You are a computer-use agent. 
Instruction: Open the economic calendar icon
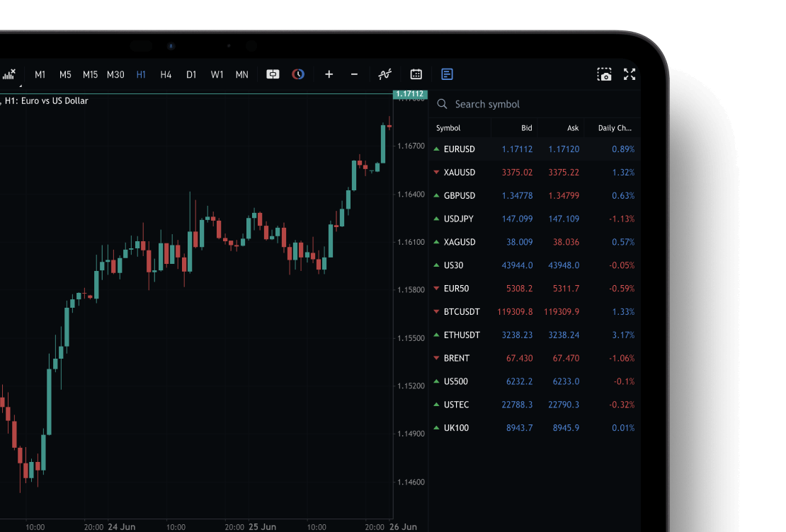[x=416, y=74]
